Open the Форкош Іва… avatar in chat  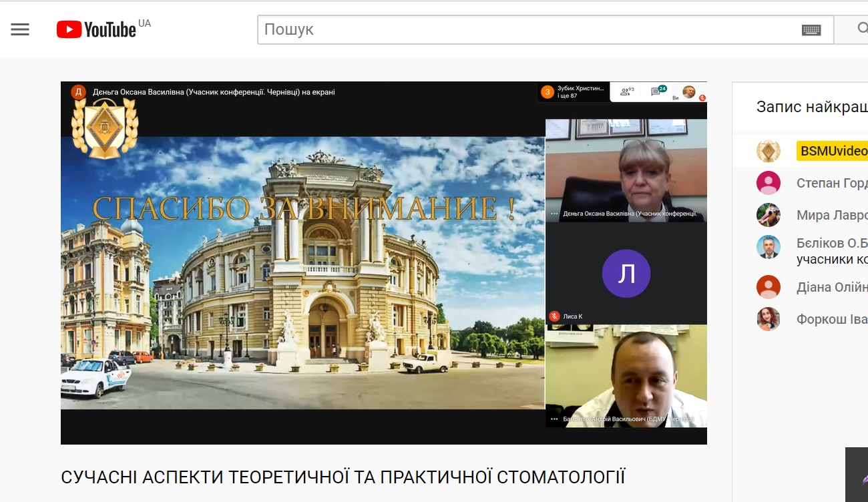tap(769, 319)
